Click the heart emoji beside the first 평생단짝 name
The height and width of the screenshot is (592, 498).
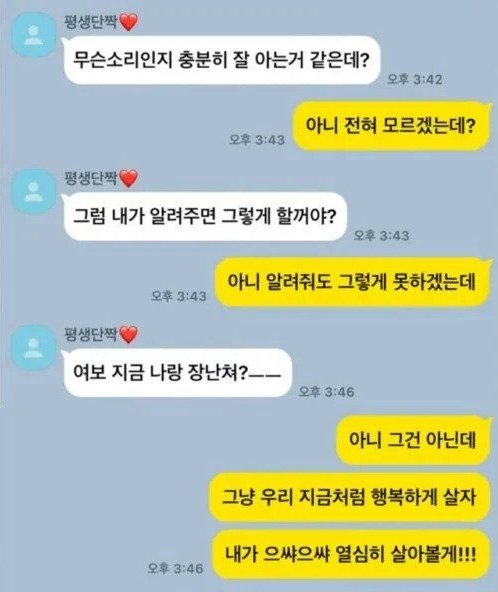128,22
